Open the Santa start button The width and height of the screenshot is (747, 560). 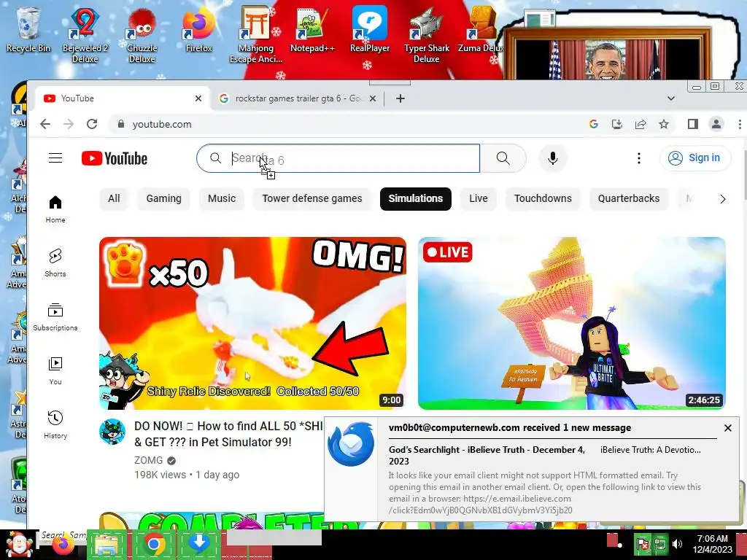tap(19, 545)
